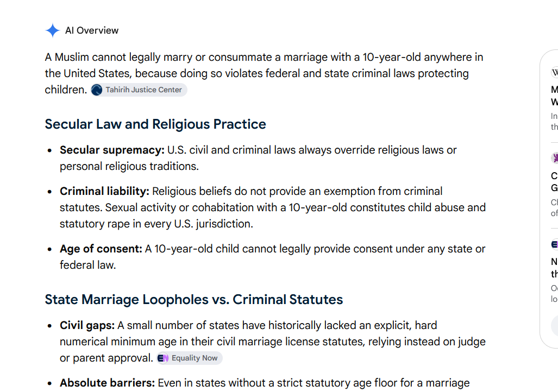Click the State Marriage Loopholes vs. Criminal Statutes heading
The image size is (558, 392).
(194, 300)
